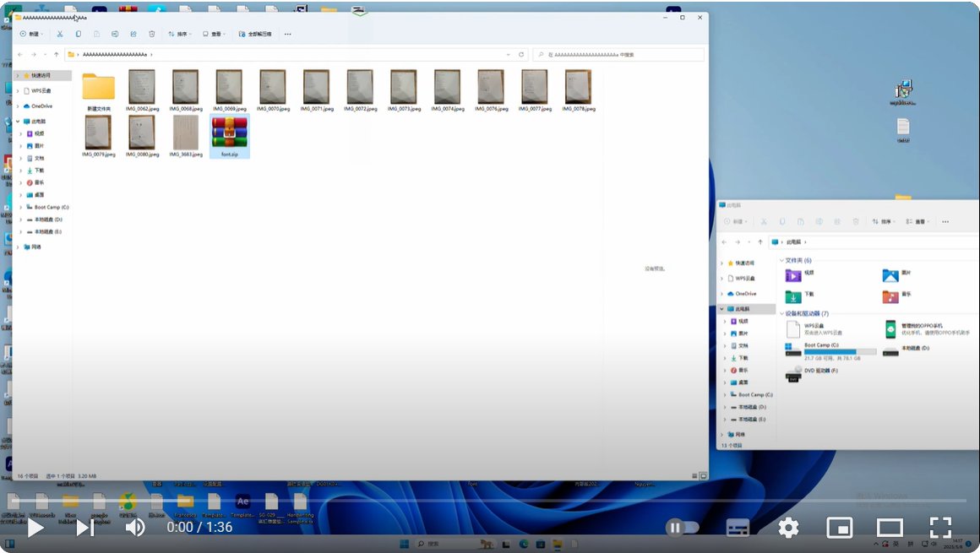Open the 新建 (New) dropdown in front window

31,34
